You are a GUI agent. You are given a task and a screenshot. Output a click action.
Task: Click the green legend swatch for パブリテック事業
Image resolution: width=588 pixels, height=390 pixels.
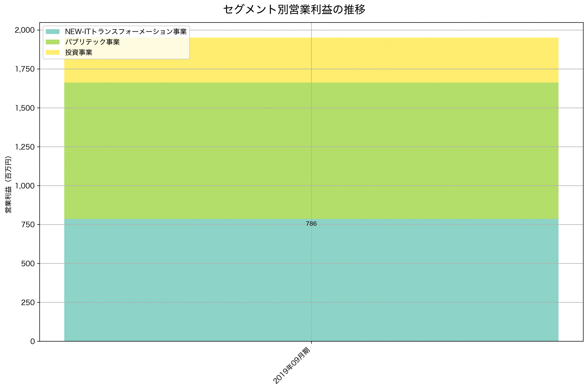(x=53, y=42)
